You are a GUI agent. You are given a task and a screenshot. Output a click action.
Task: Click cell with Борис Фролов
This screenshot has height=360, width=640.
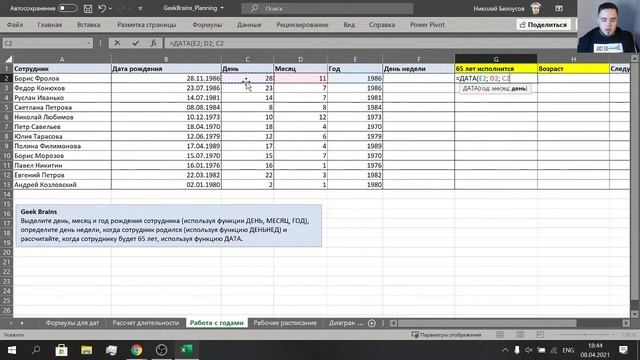click(62, 78)
